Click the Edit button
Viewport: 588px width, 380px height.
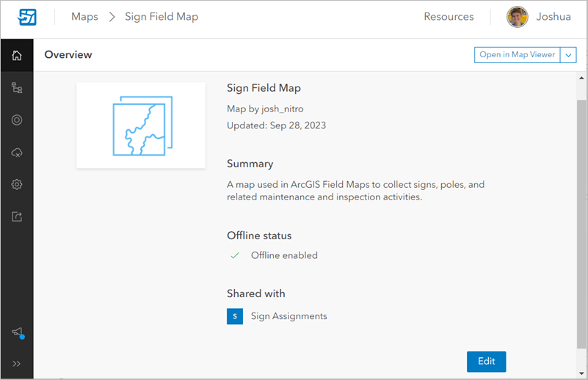487,361
